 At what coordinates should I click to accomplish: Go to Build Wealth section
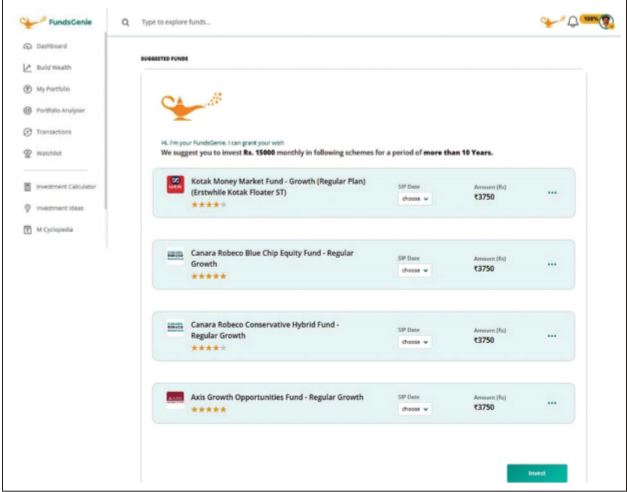point(54,68)
